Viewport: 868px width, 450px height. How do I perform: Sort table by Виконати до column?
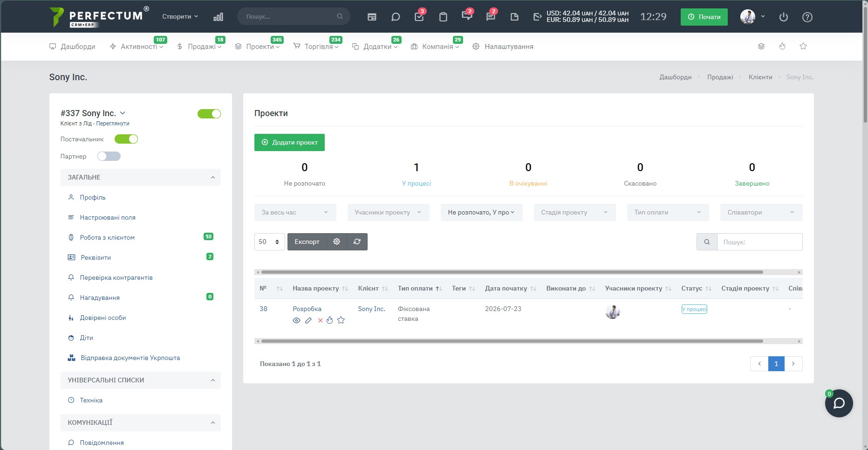571,289
